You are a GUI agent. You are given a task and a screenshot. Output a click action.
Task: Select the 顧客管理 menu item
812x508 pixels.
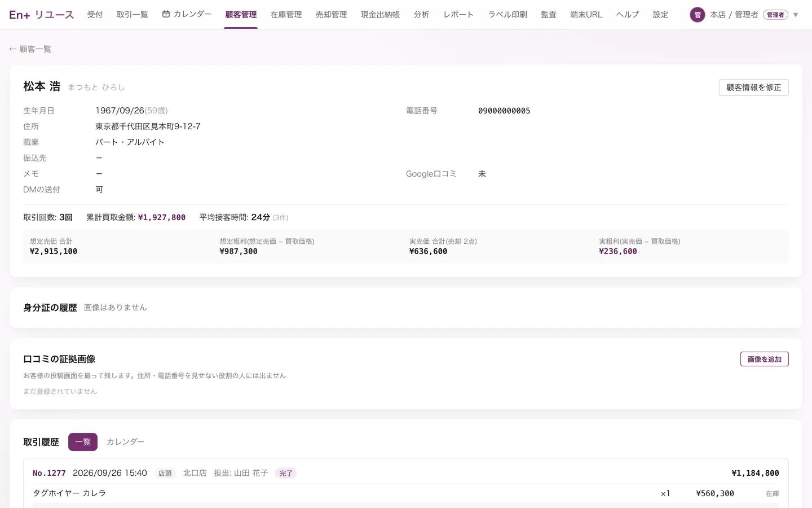click(241, 15)
